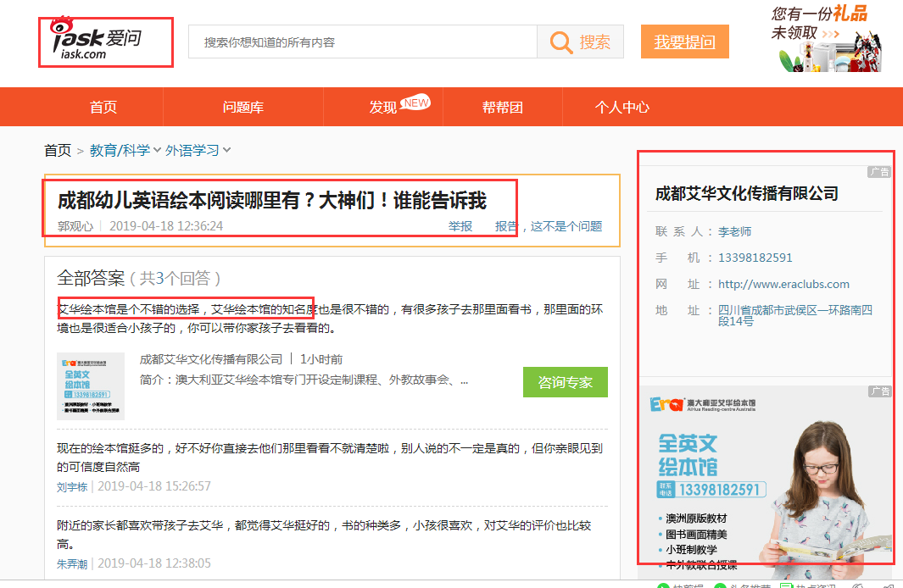
Task: Click the address 四川省成都市武侯区 link
Action: (795, 315)
